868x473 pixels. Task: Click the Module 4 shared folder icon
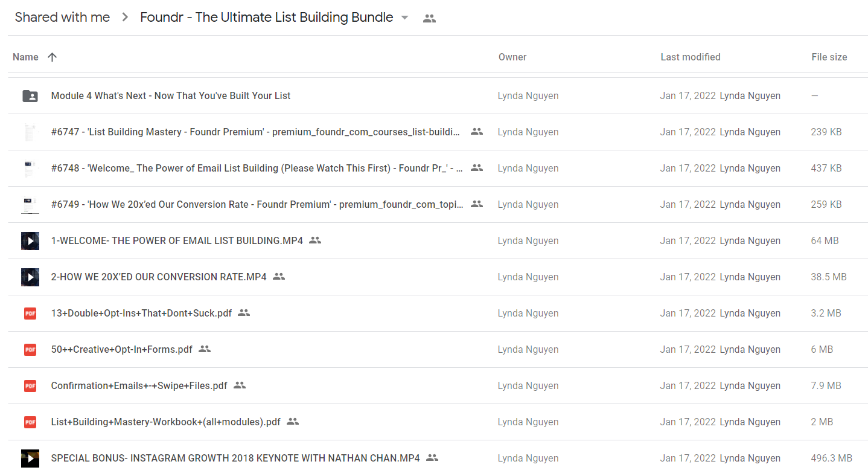point(30,95)
